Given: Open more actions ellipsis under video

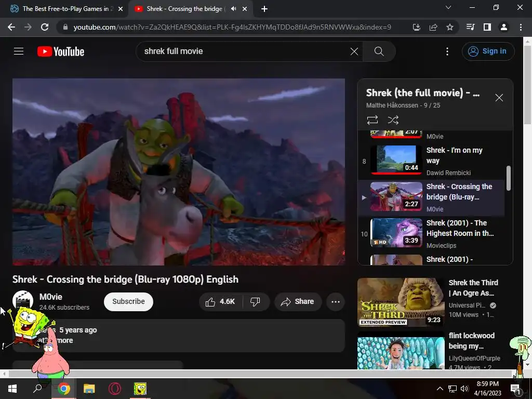Looking at the screenshot, I should point(336,302).
